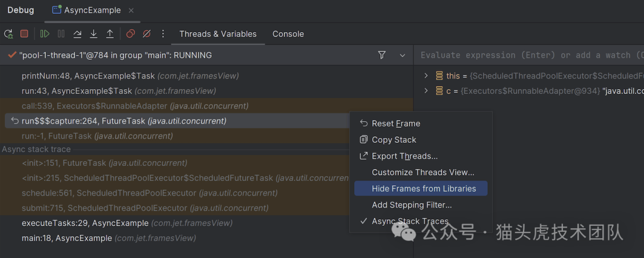This screenshot has height=258, width=644.
Task: Click the Step Out icon
Action: coord(110,34)
